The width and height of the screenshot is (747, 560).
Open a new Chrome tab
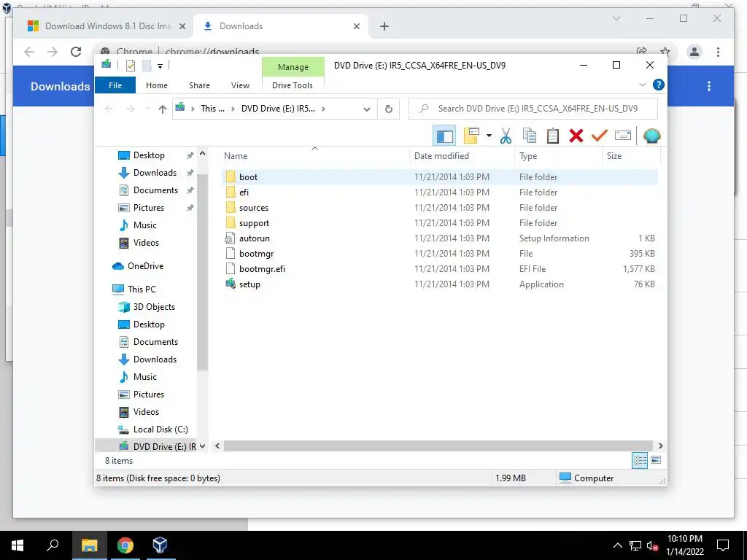tap(384, 26)
